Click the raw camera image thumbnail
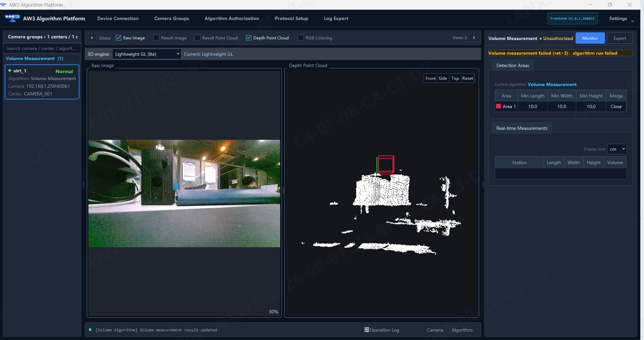Screen dimensions: 644x340 [x=184, y=193]
